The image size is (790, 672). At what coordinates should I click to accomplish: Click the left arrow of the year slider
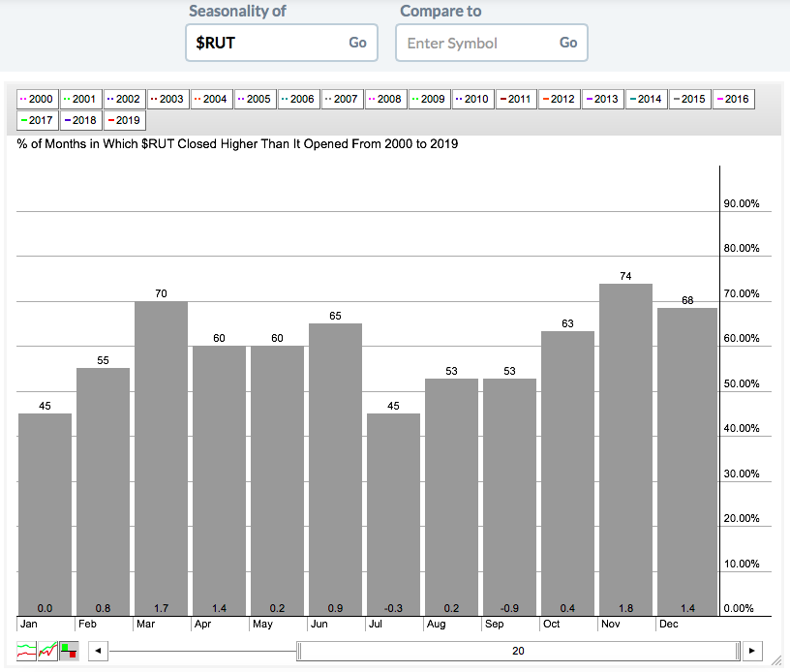click(x=97, y=651)
